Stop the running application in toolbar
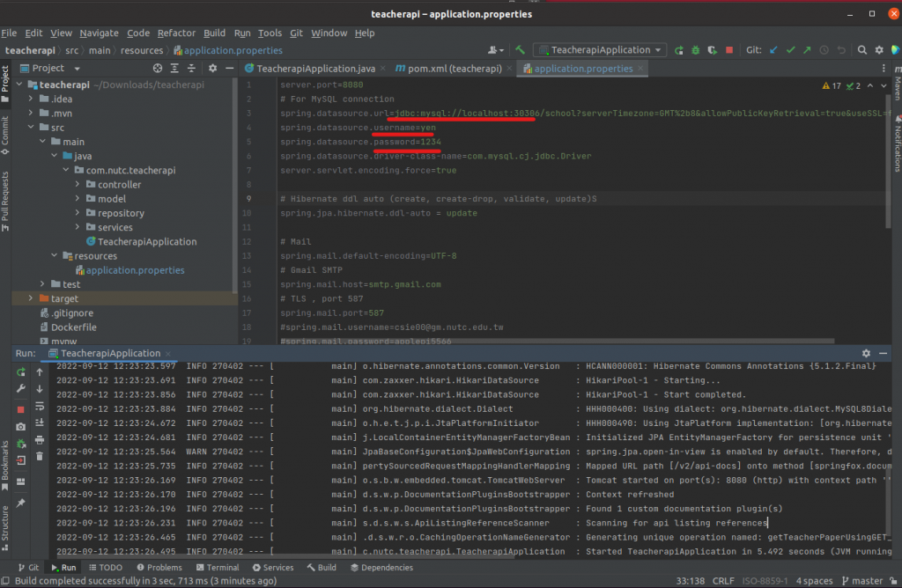The image size is (902, 588). [729, 50]
